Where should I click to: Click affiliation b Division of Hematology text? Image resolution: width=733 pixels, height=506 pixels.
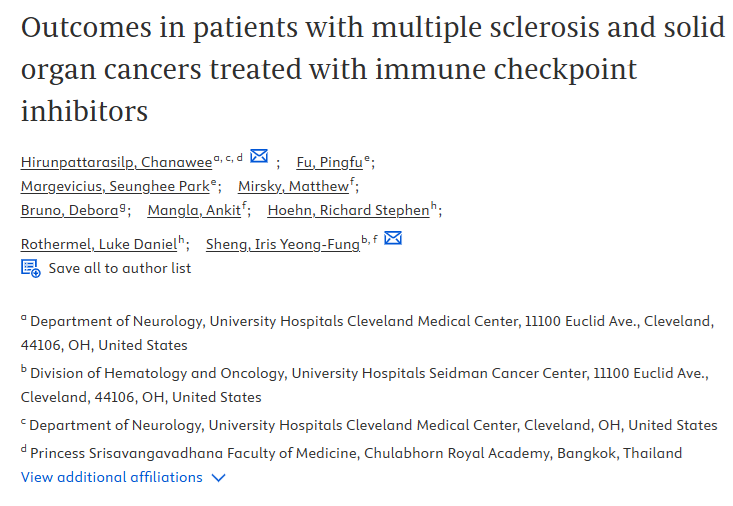point(365,385)
